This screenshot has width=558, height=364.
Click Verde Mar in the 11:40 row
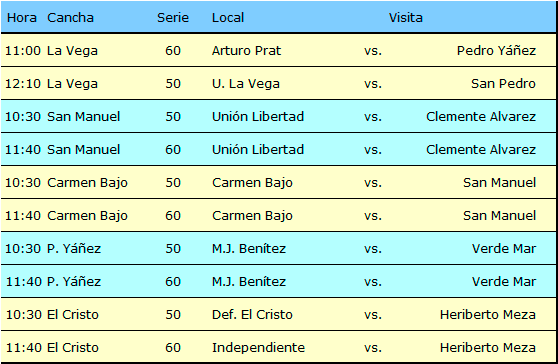504,282
